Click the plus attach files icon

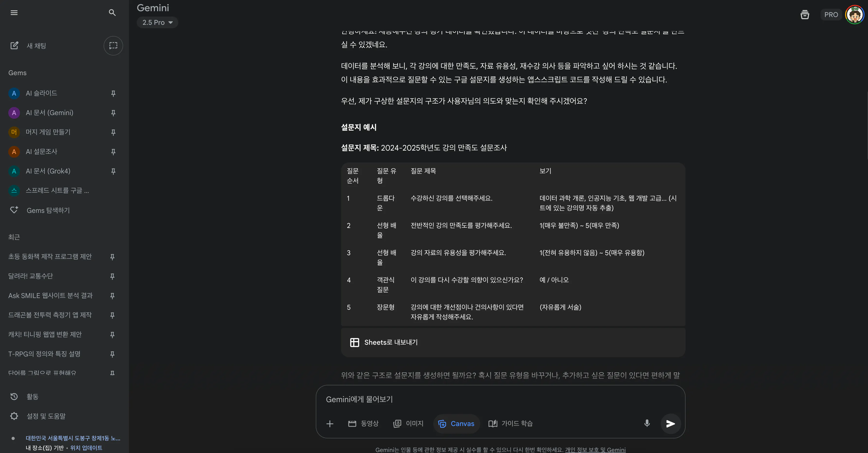(x=330, y=424)
